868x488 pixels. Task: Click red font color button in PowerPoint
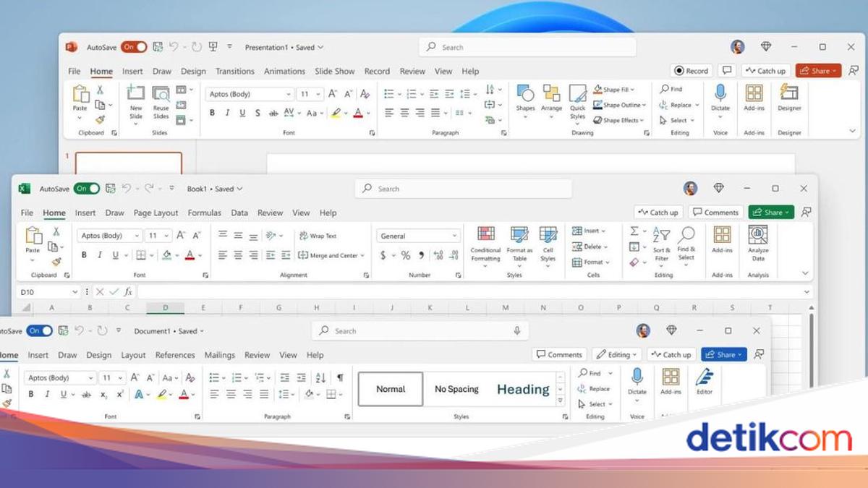click(357, 113)
